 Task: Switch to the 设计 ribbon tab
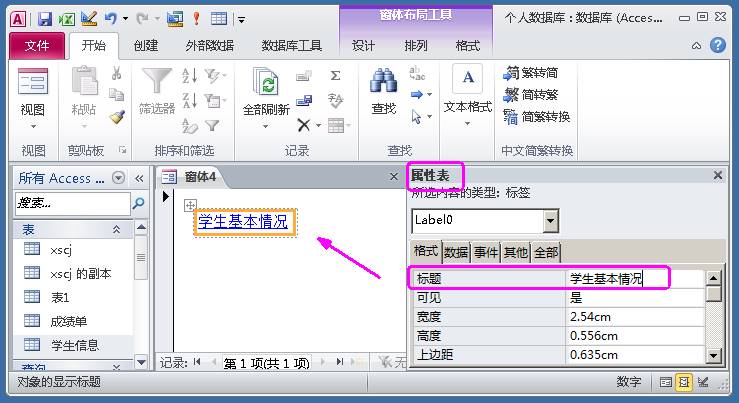pos(363,46)
